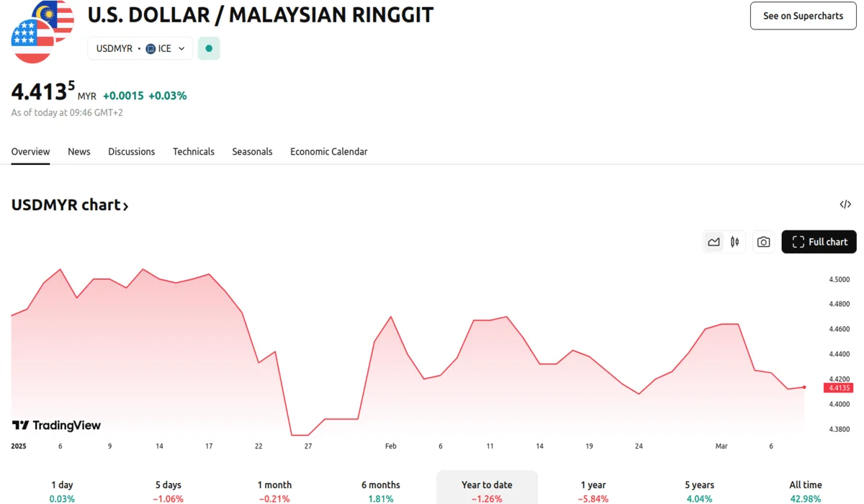The width and height of the screenshot is (864, 504).
Task: Click the +0.0015 price change
Action: (x=123, y=96)
